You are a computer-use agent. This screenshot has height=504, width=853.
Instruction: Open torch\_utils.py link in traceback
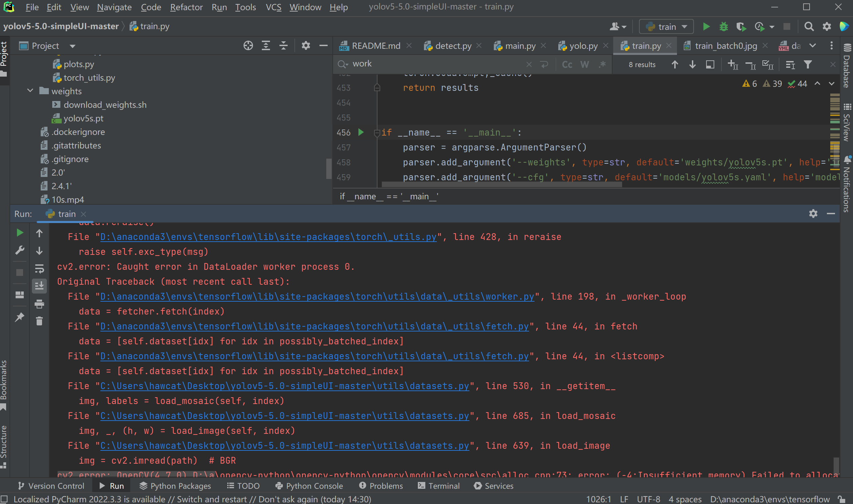(268, 237)
